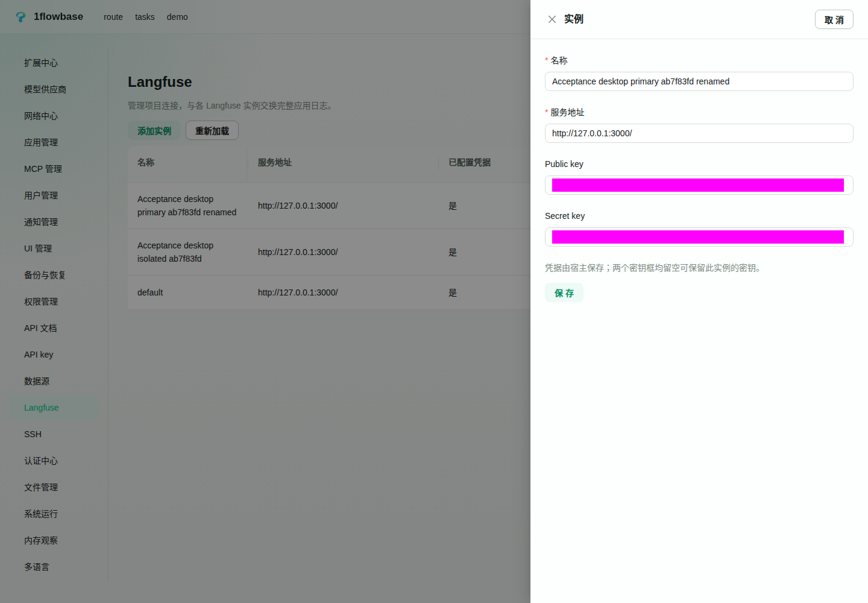Screen dimensions: 868x603
Task: Navigate to MCP 管理
Action: coord(54,169)
